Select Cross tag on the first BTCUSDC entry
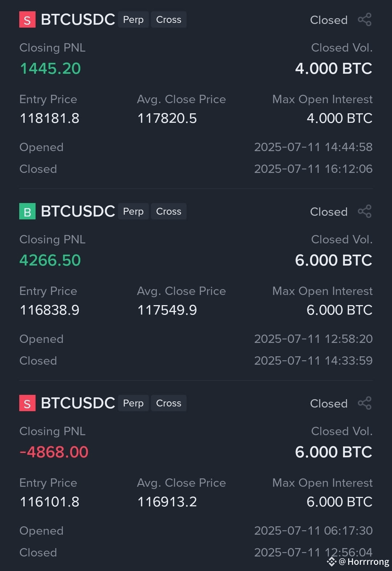Image resolution: width=392 pixels, height=571 pixels. click(x=169, y=20)
